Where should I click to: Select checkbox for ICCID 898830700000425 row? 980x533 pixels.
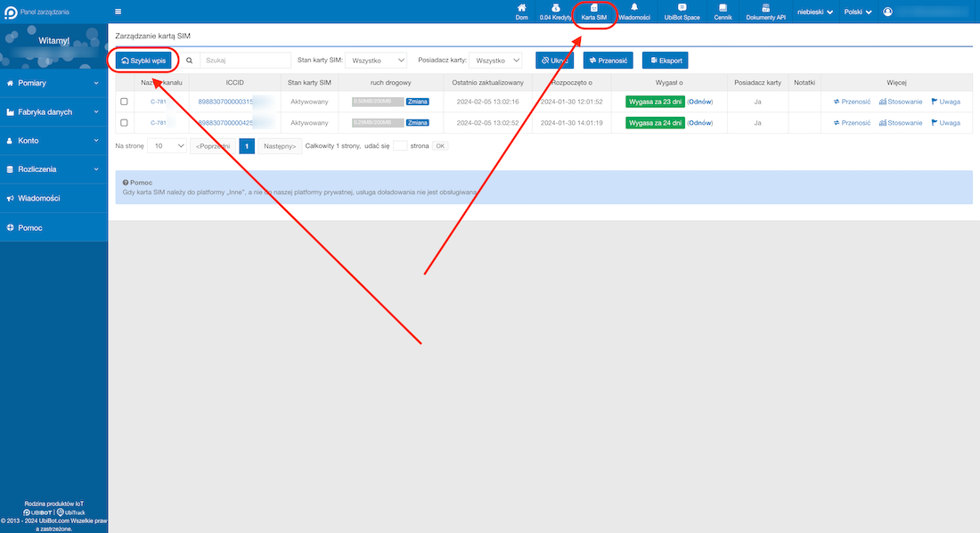pos(124,123)
